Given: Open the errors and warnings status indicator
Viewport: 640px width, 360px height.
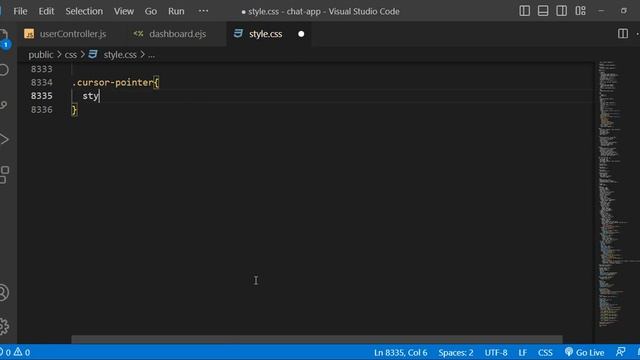Looking at the screenshot, I should 16,352.
